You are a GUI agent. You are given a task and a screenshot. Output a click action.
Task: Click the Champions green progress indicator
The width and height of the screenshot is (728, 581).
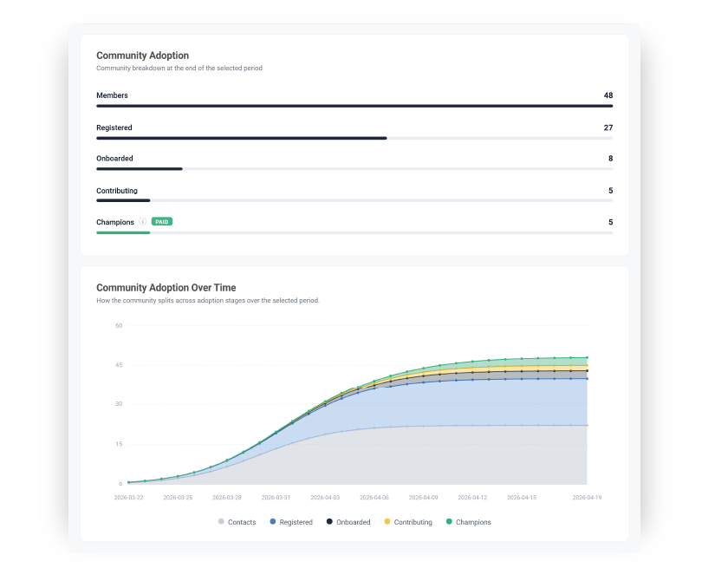(x=121, y=232)
